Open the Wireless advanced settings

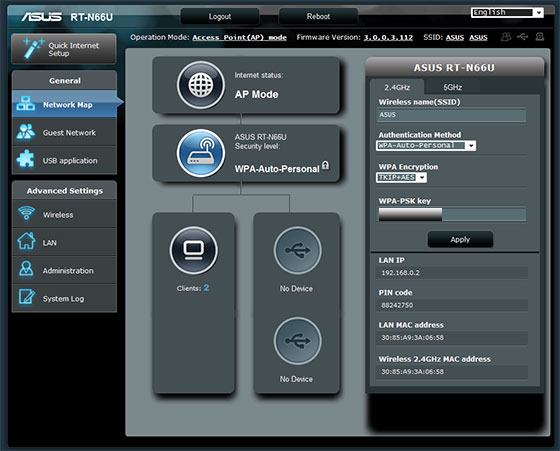(64, 215)
